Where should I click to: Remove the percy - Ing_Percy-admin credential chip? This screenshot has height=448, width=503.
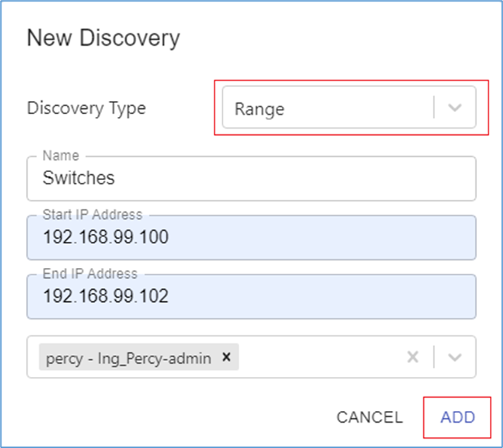[x=226, y=357]
